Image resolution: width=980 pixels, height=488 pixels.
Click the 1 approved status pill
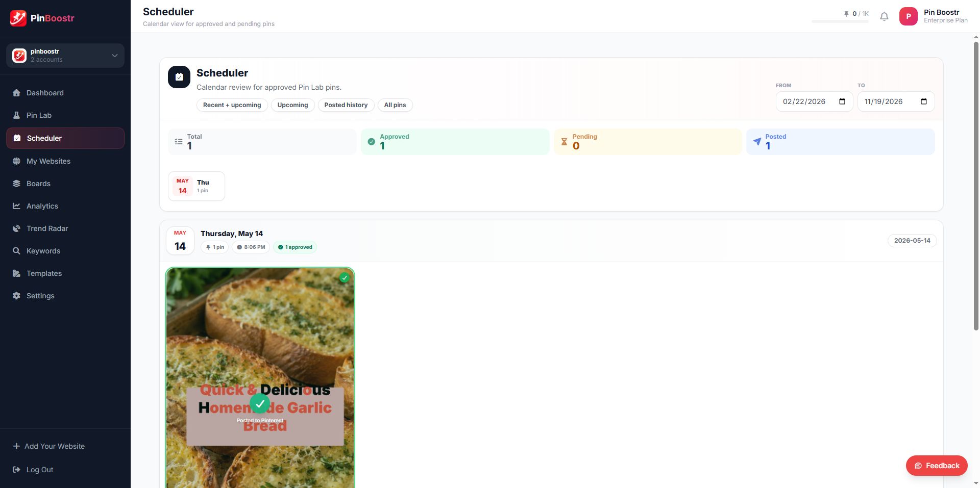[x=295, y=247]
